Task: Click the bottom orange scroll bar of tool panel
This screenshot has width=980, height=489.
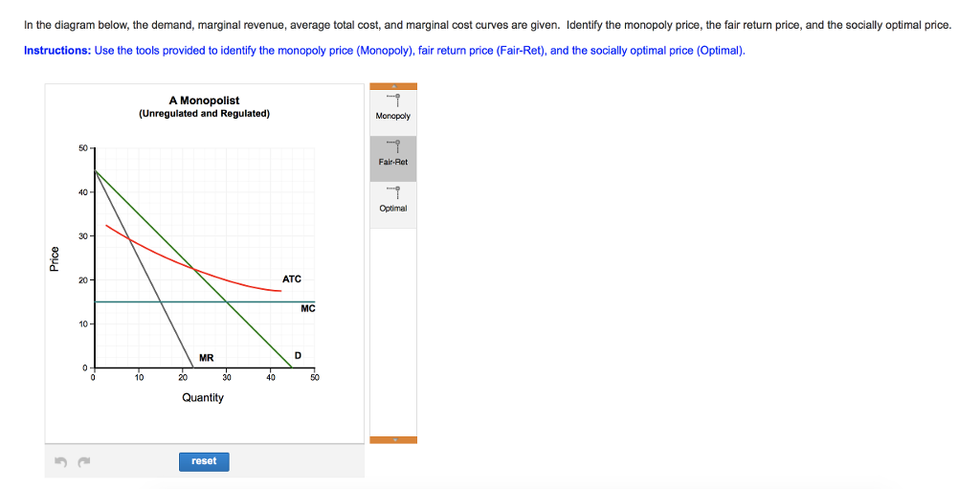Action: click(393, 439)
